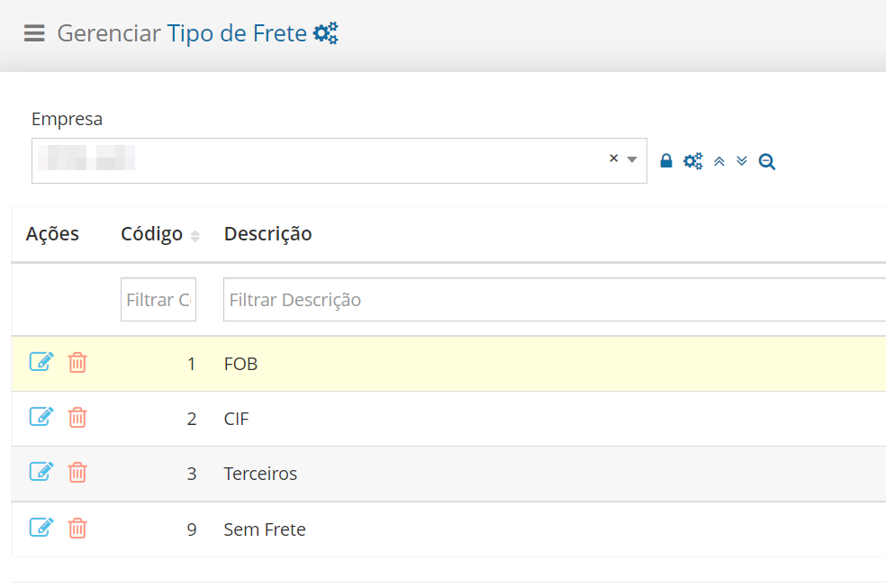Viewport: 886px width, 588px height.
Task: Click the zoom-out magnifier icon
Action: [x=767, y=161]
